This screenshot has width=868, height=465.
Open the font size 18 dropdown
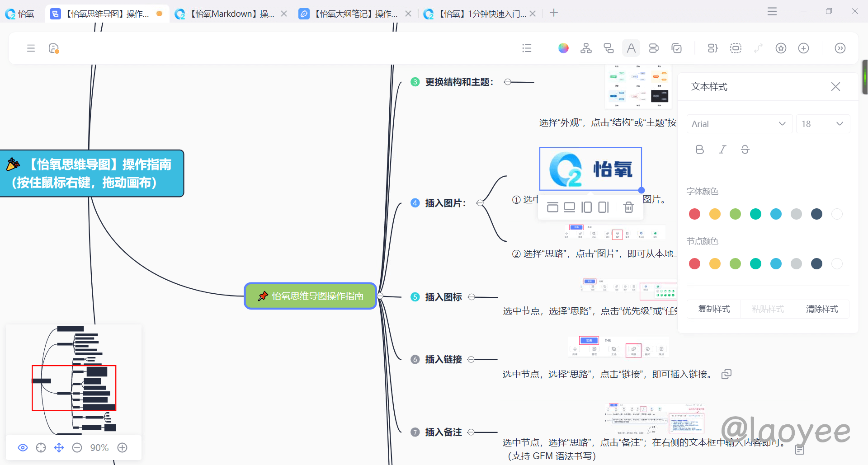(x=822, y=124)
